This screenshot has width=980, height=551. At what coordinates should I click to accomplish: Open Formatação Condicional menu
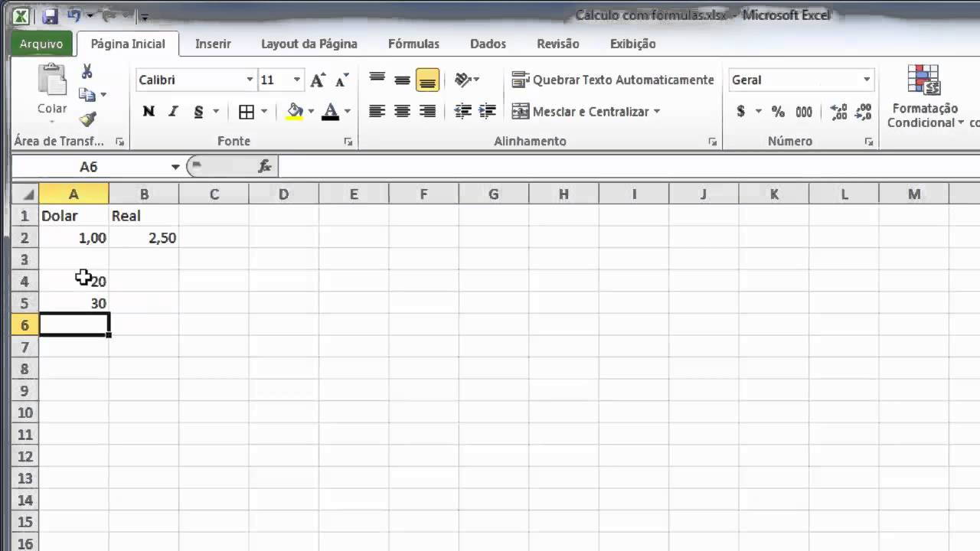(923, 97)
